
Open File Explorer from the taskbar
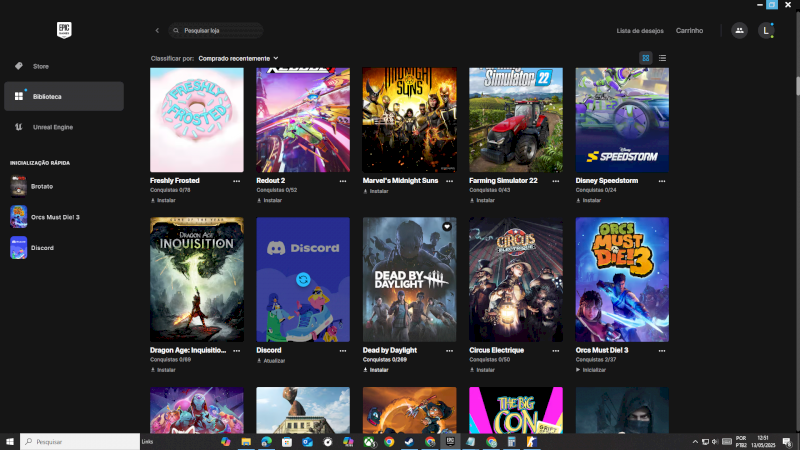[246, 442]
